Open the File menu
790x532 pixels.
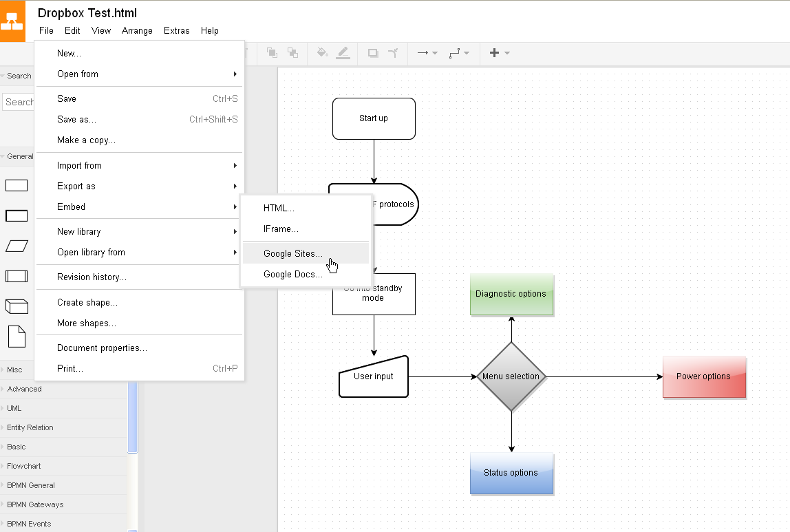(x=46, y=30)
